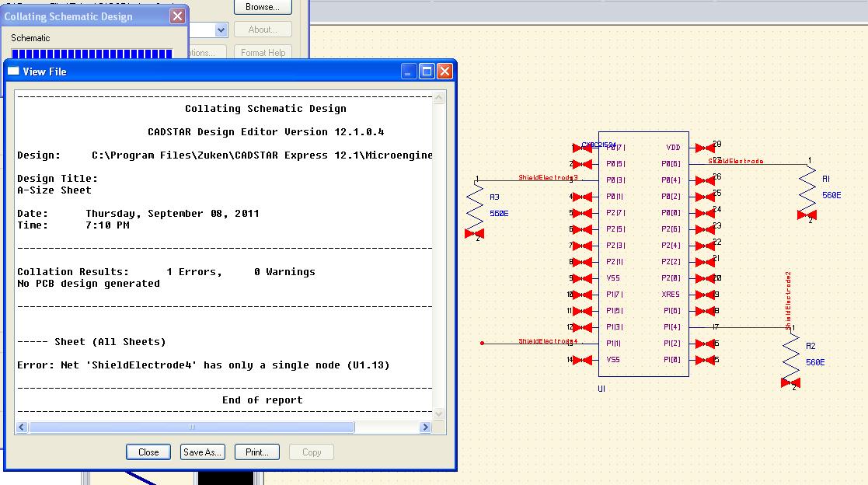Click the 560E value next to R3

499,213
